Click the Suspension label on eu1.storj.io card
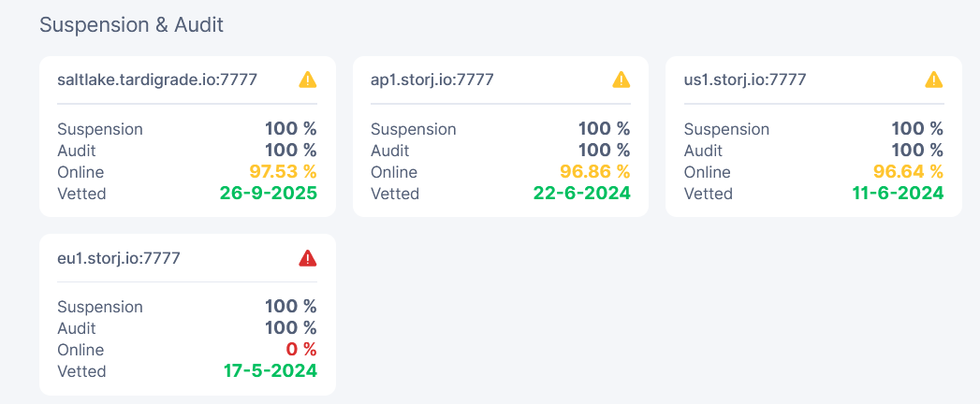 pyautogui.click(x=100, y=308)
